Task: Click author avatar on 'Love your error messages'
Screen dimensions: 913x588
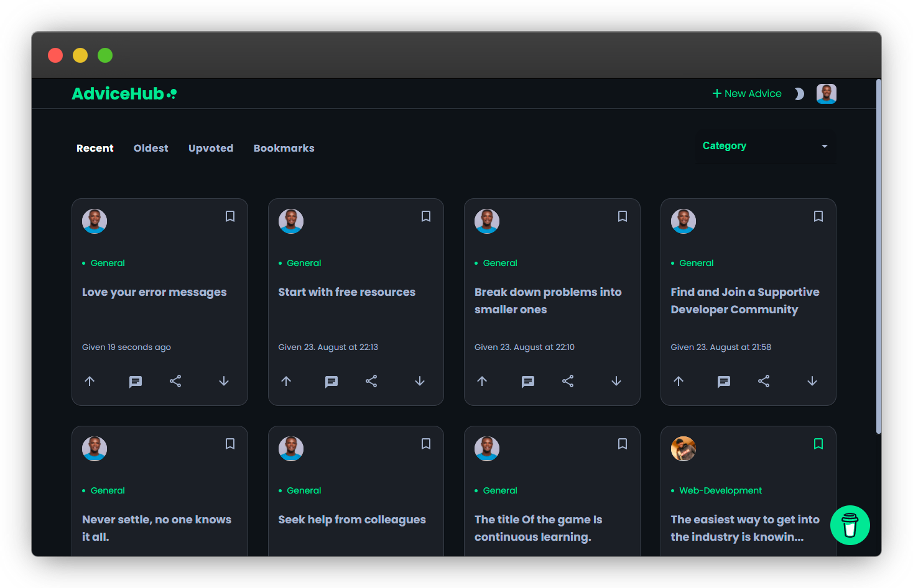Action: [95, 221]
